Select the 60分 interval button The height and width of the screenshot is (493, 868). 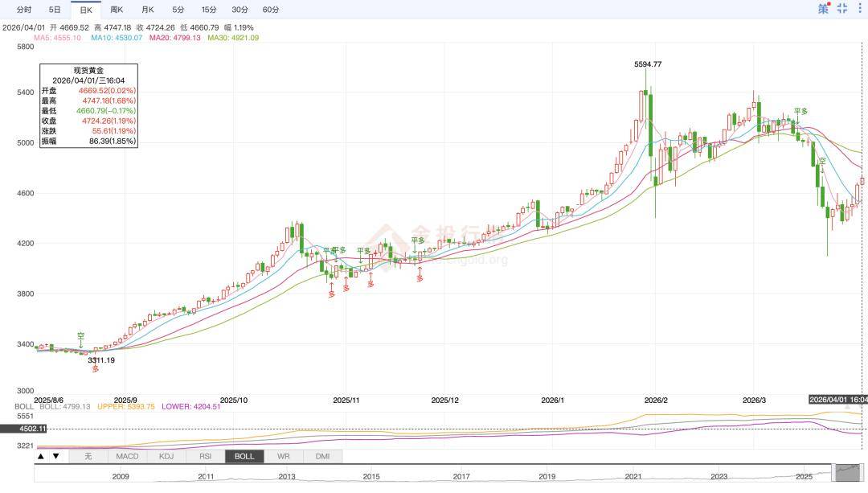[x=271, y=10]
